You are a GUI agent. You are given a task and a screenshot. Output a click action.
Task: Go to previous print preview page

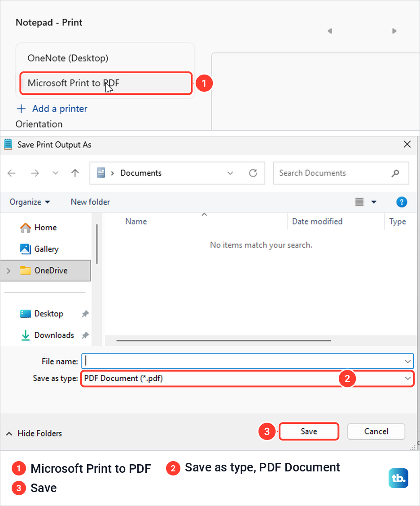pyautogui.click(x=330, y=31)
